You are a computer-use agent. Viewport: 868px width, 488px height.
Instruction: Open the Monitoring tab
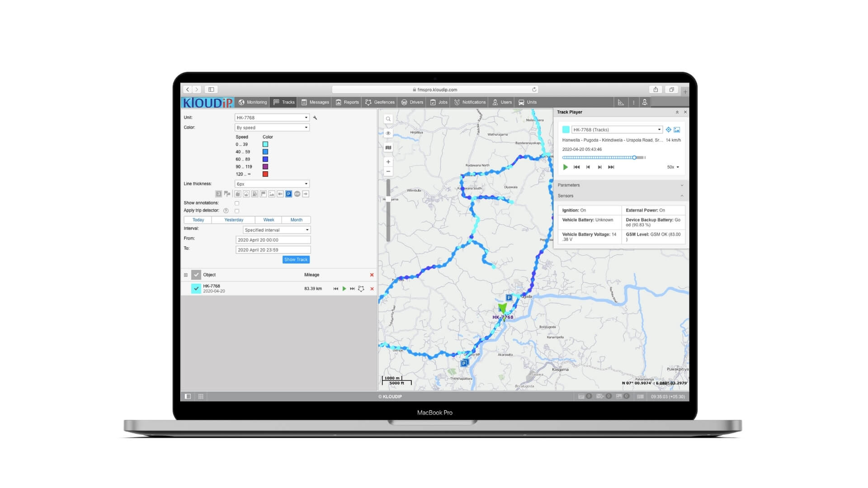tap(253, 103)
